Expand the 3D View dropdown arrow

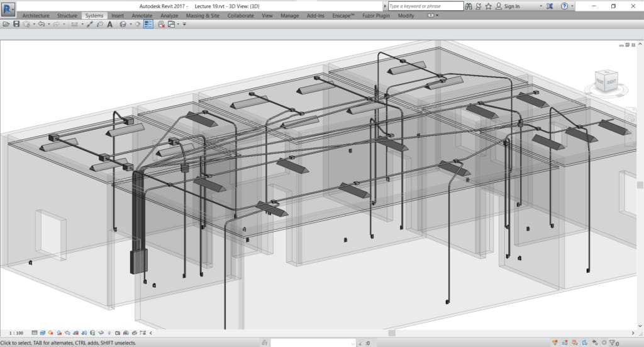131,25
